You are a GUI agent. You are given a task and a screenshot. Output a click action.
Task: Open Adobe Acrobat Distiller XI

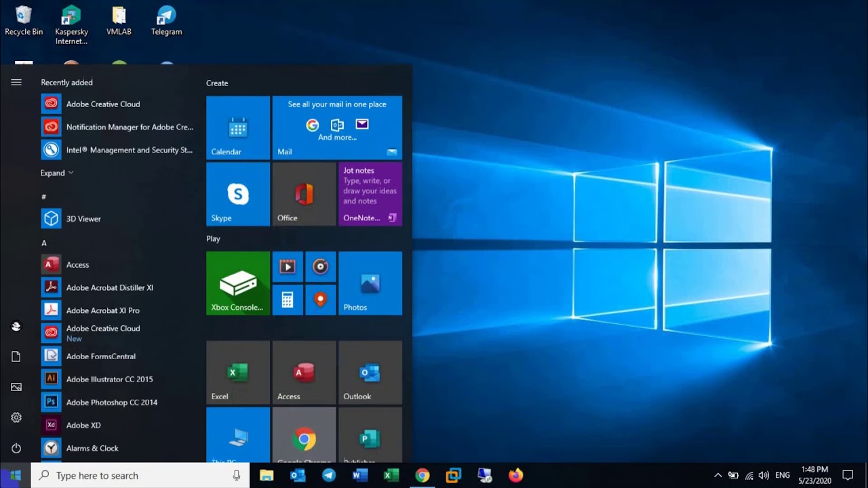click(117, 287)
